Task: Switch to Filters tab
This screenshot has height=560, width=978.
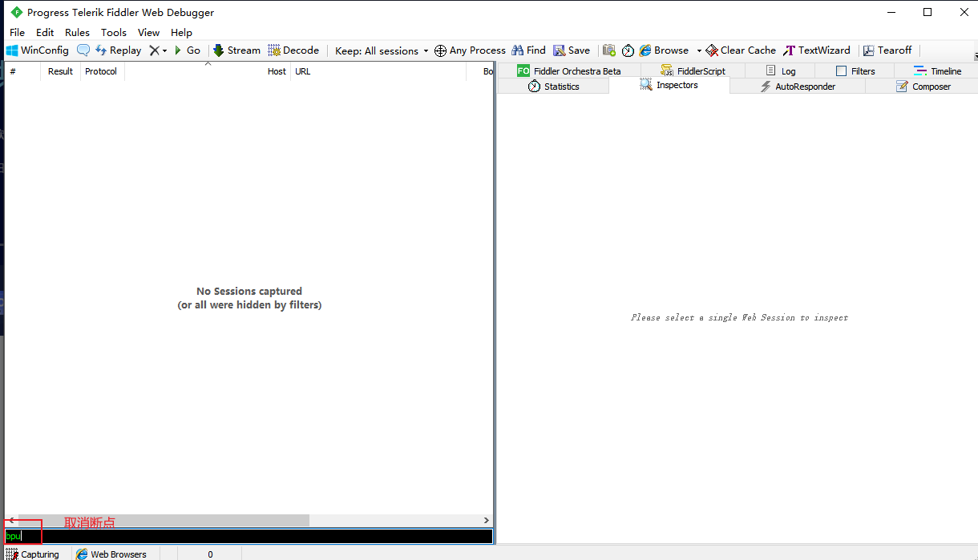Action: coord(855,71)
